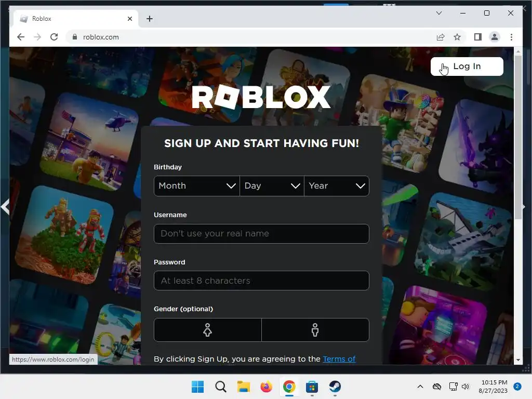Maximize the Chrome window
Viewport: 532px width, 399px height.
[486, 13]
